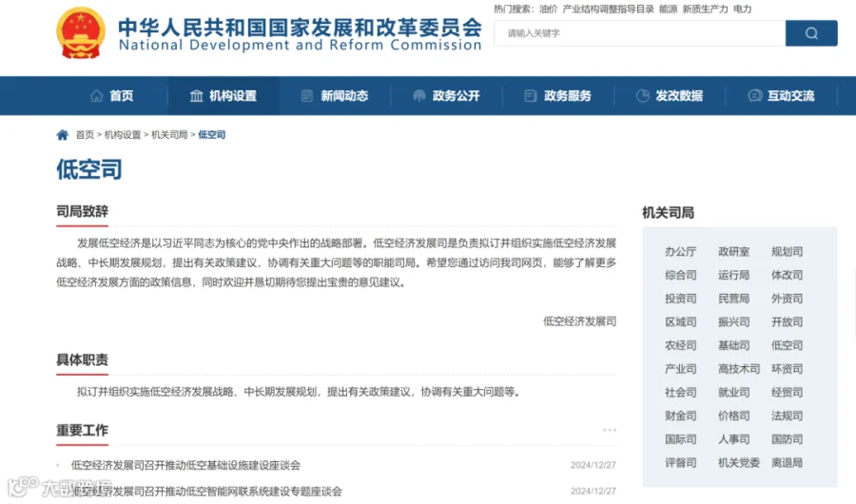This screenshot has height=504, width=856.
Task: Open the 民营局 department link
Action: click(x=733, y=299)
